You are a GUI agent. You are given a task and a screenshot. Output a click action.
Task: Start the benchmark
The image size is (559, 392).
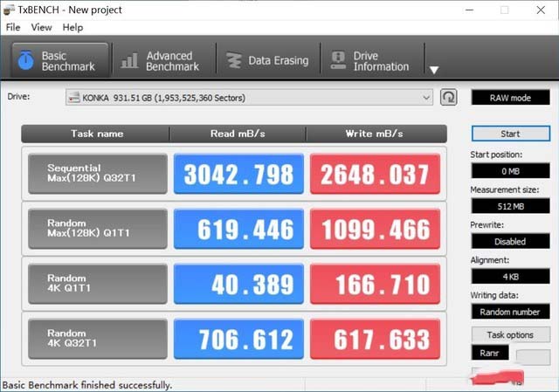(x=510, y=134)
